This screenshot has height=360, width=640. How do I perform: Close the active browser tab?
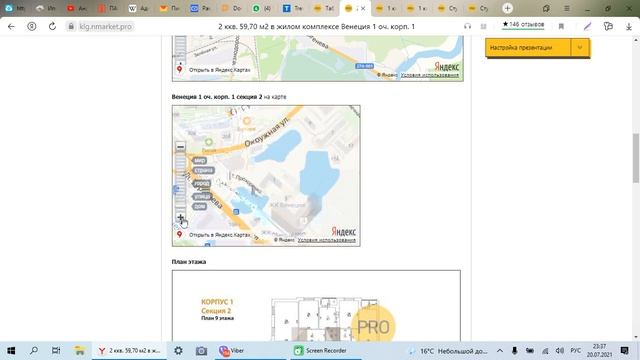coord(363,8)
